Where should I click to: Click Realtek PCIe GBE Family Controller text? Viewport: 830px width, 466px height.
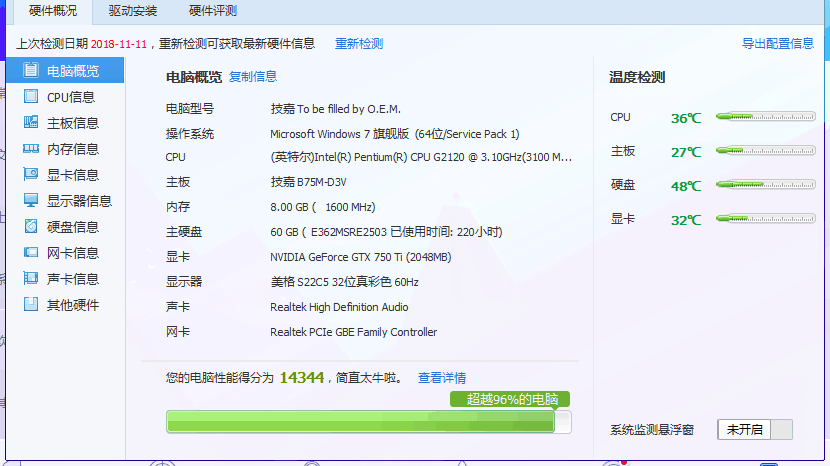tap(354, 332)
